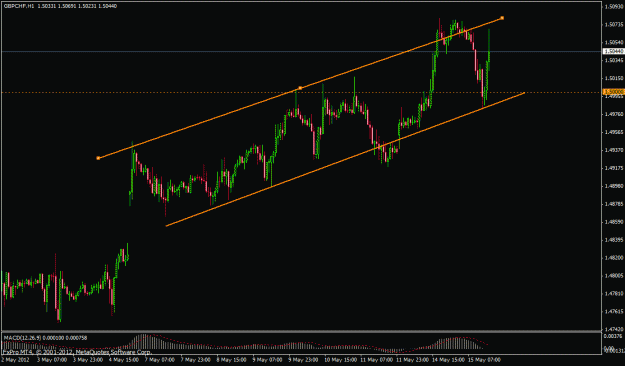The height and width of the screenshot is (366, 625).
Task: Select the upper trendline's right end anchor
Action: point(502,18)
